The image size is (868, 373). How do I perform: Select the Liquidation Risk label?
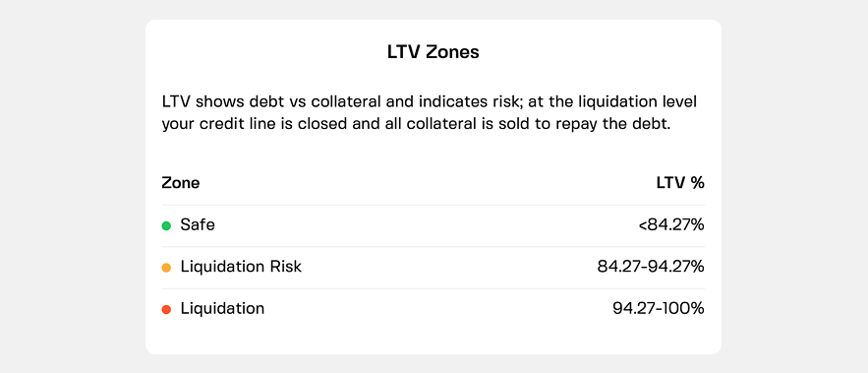click(241, 267)
